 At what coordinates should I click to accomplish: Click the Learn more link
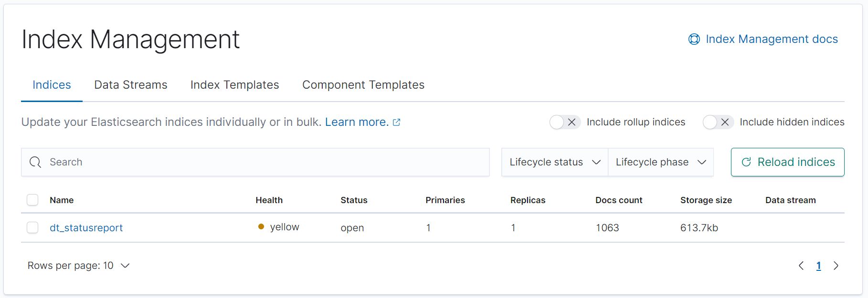click(357, 122)
